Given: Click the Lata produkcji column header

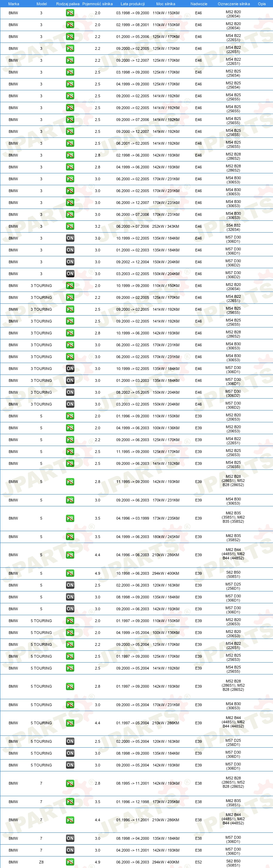Looking at the screenshot, I should pyautogui.click(x=133, y=4).
